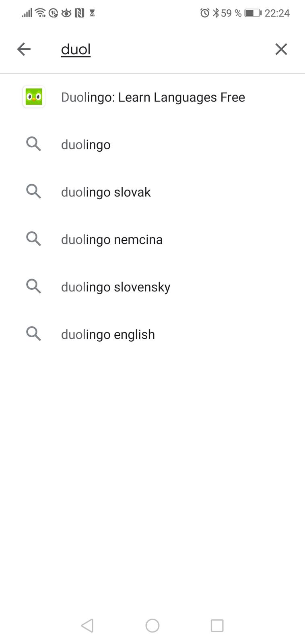
Task: Select the plain 'duolingo' search suggestion
Action: pyautogui.click(x=86, y=145)
